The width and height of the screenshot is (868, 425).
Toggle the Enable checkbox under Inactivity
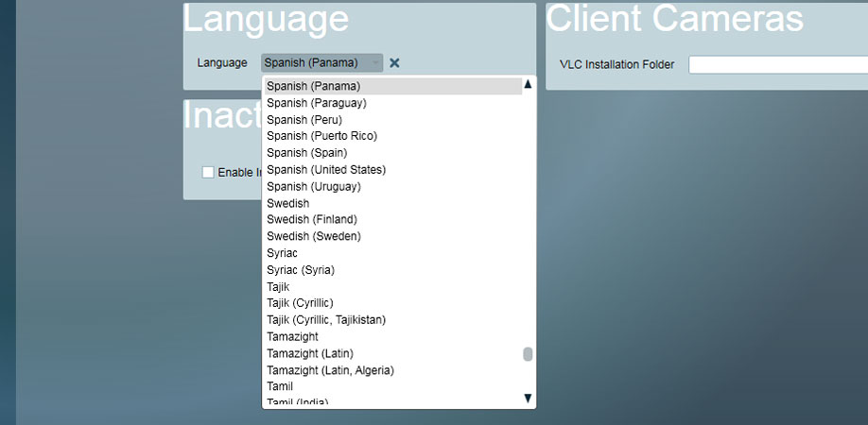tap(208, 172)
